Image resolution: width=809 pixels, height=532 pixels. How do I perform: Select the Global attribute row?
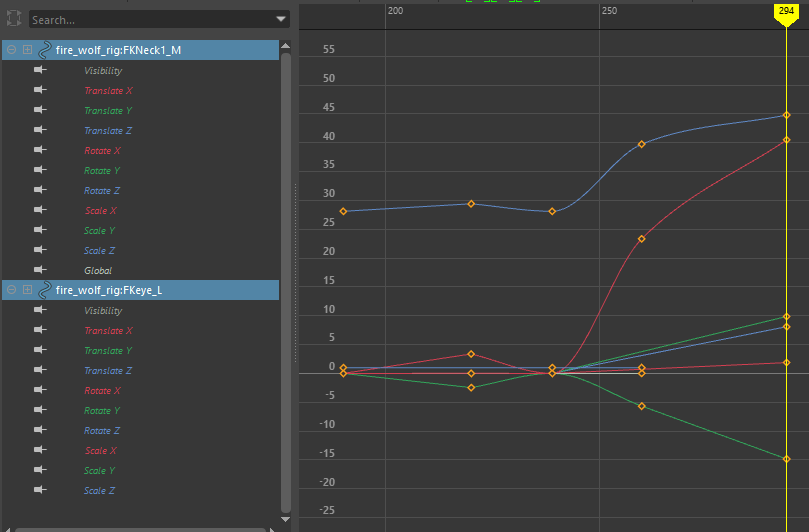click(98, 270)
